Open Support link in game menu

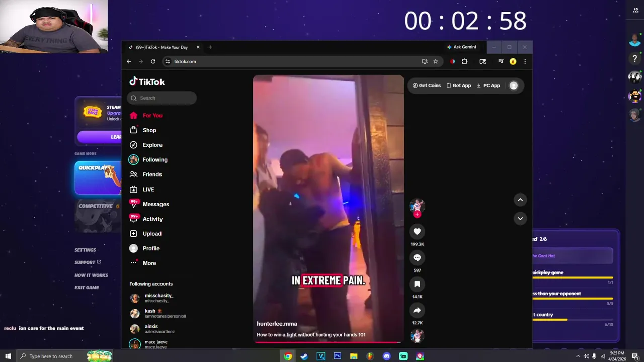point(88,262)
